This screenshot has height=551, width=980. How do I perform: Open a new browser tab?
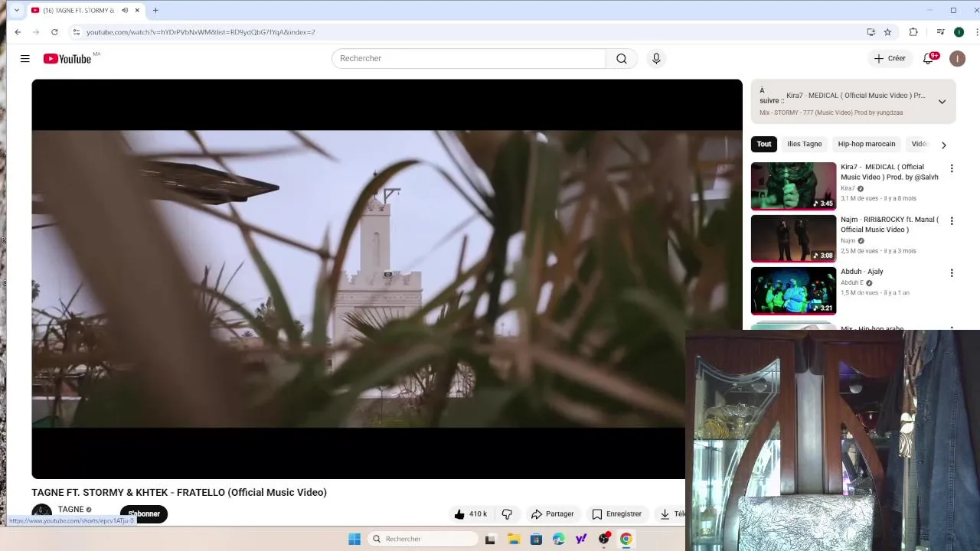pyautogui.click(x=155, y=11)
